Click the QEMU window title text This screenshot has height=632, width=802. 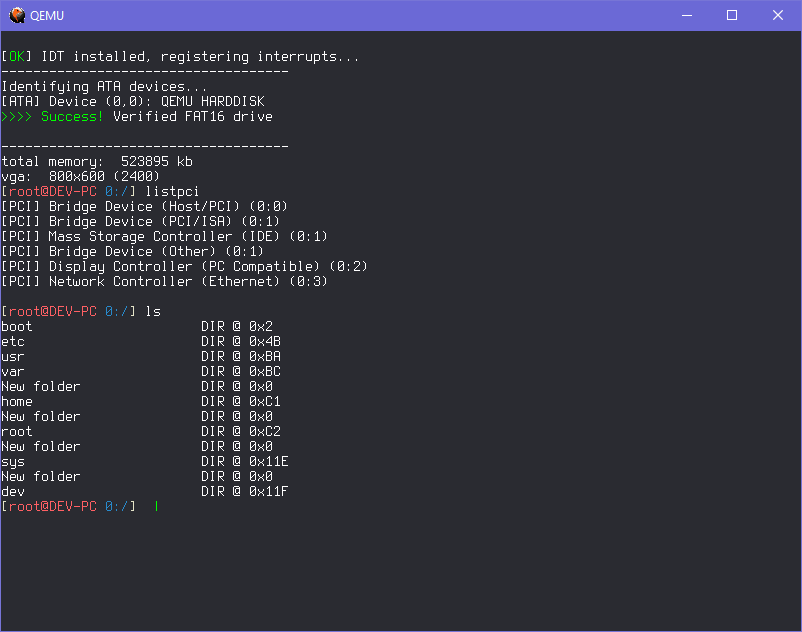(x=47, y=16)
